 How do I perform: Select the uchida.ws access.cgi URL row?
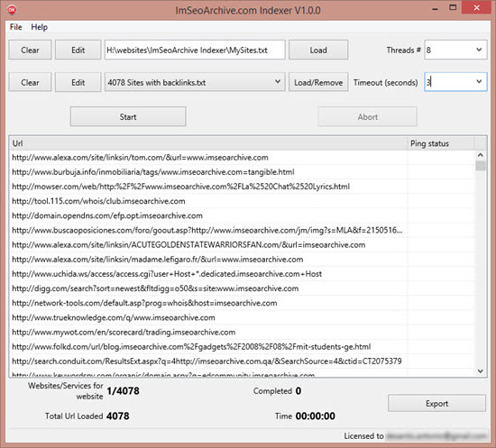point(242,274)
